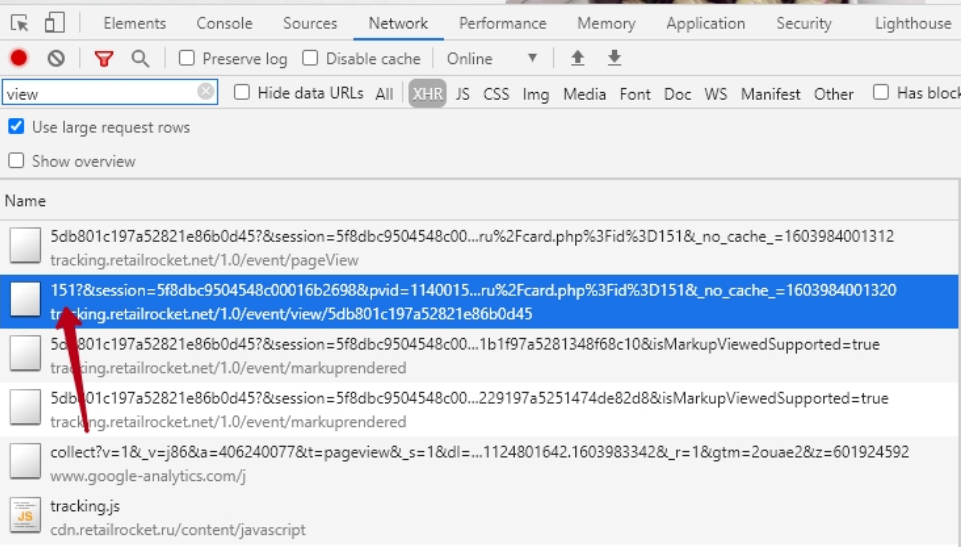963x547 pixels.
Task: Toggle the device toolbar icon
Action: click(54, 23)
